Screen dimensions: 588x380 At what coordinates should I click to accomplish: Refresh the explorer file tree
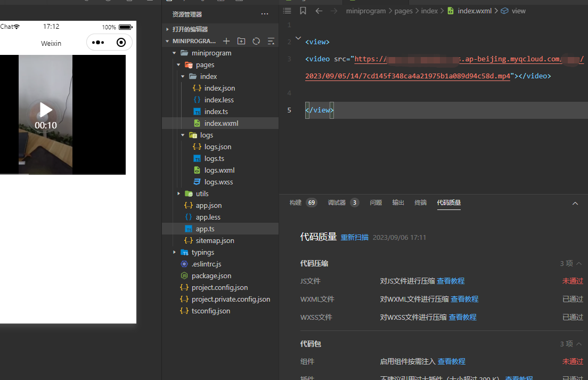click(256, 41)
